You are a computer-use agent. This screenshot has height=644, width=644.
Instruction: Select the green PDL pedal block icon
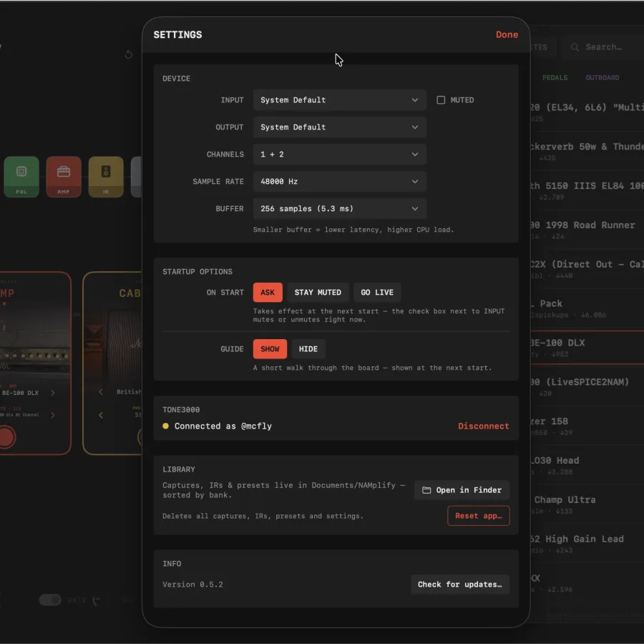[x=21, y=177]
